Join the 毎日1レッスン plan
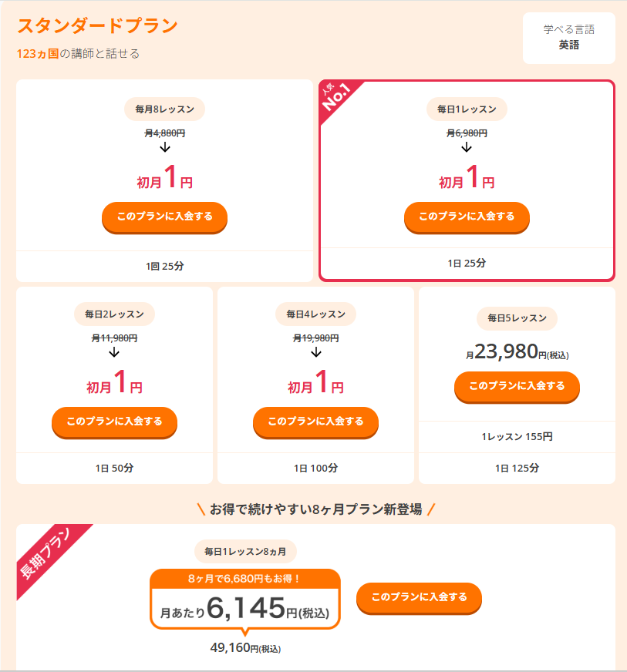 tap(467, 217)
